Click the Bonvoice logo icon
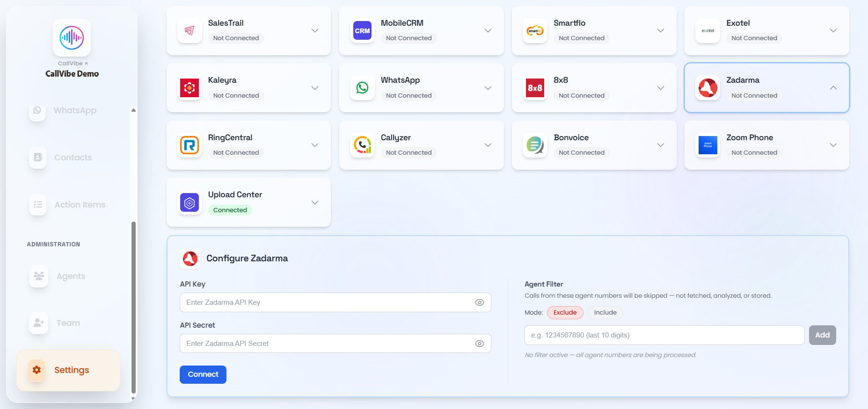Image resolution: width=868 pixels, height=409 pixels. tap(535, 145)
